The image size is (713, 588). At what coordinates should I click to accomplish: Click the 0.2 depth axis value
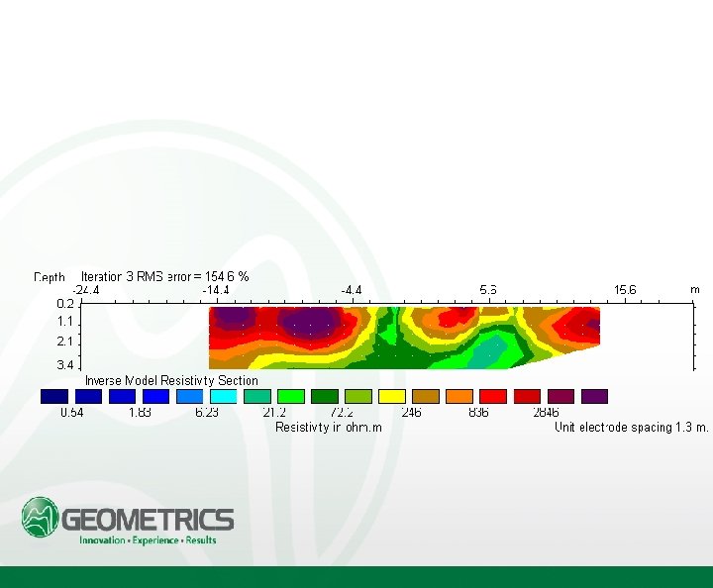[65, 304]
